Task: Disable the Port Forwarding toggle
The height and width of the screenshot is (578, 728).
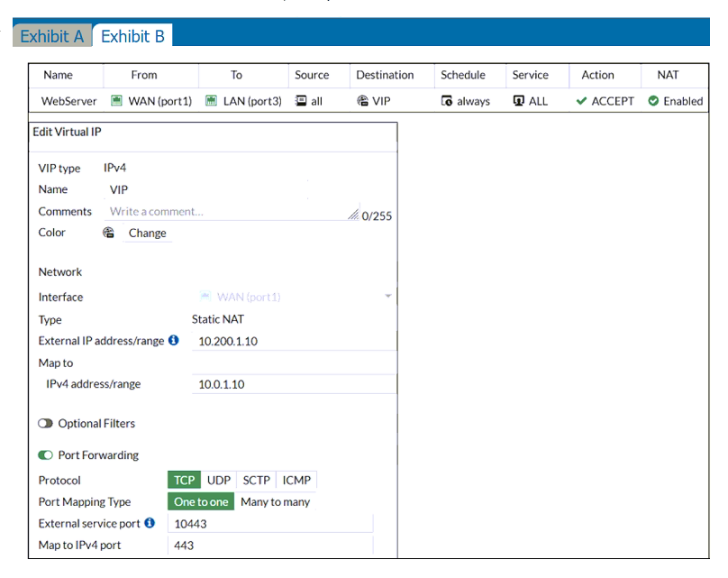Action: coord(45,455)
